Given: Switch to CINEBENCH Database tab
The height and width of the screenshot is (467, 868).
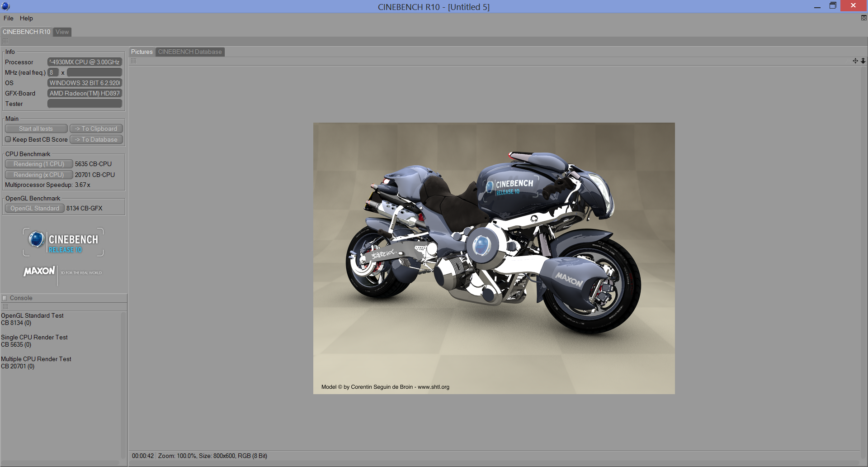Looking at the screenshot, I should click(x=190, y=52).
